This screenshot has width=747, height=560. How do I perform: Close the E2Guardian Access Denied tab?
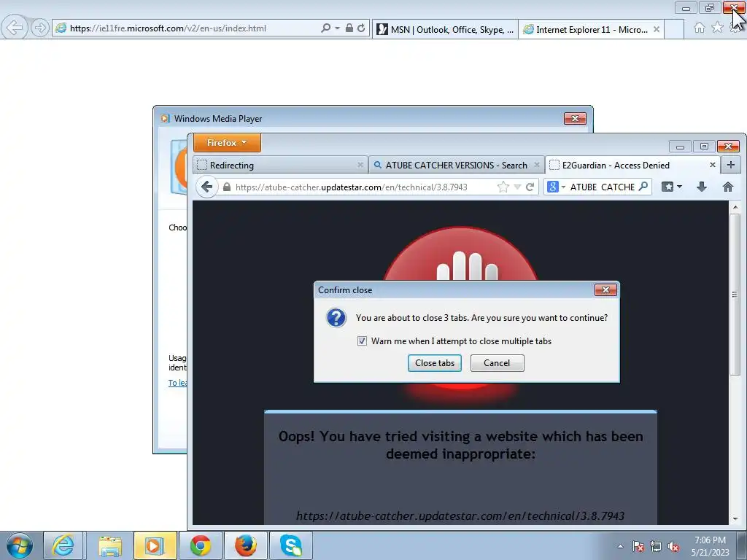(713, 165)
